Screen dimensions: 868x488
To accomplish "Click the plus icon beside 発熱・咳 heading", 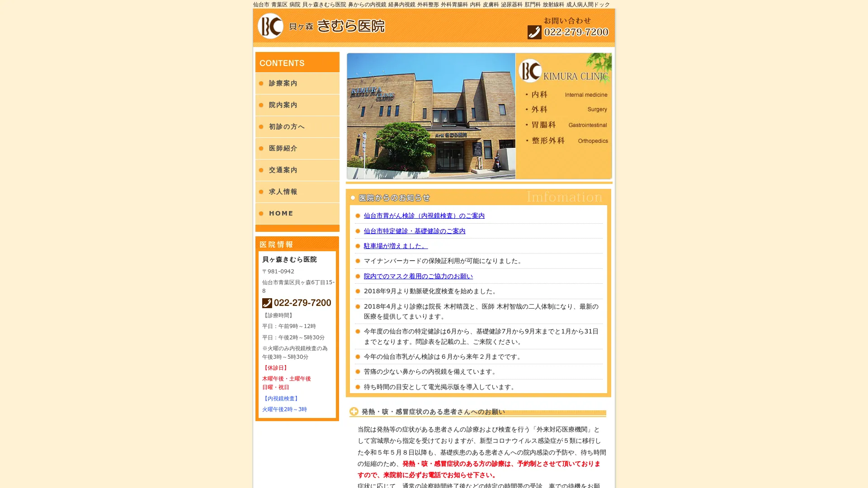I will [x=354, y=412].
